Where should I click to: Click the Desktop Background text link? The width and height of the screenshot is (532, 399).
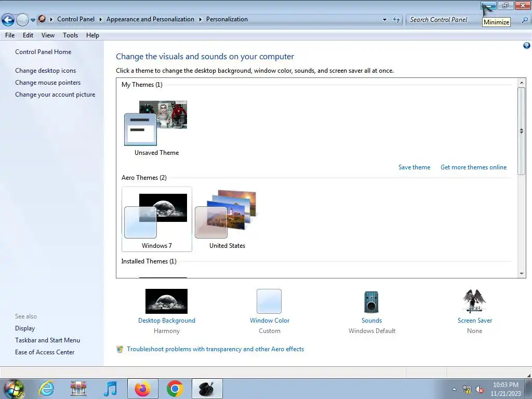click(x=167, y=321)
